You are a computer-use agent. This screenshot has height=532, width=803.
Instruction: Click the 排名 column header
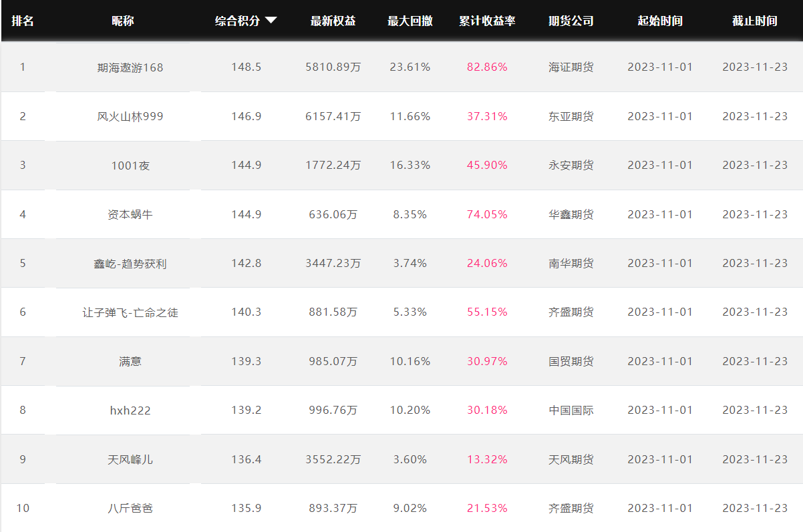[x=23, y=21]
